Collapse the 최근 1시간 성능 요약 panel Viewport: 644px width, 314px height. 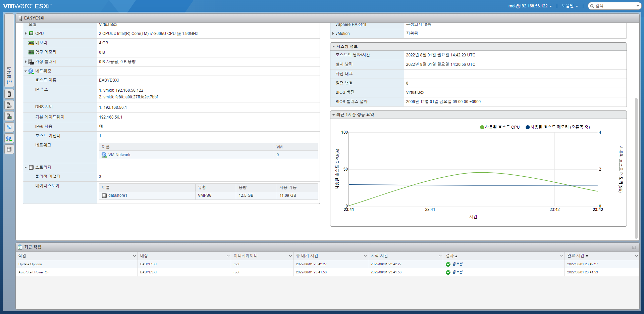click(x=333, y=115)
